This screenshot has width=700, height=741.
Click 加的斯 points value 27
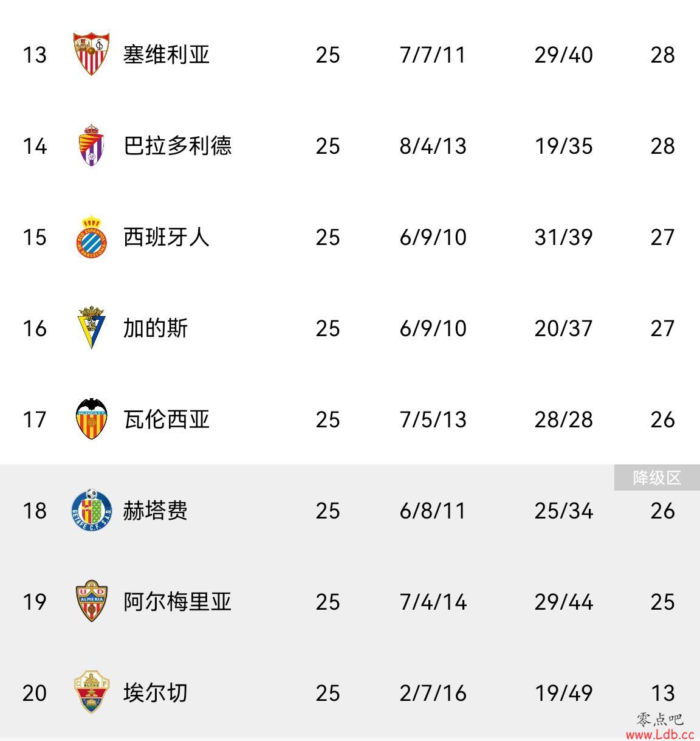coord(662,328)
